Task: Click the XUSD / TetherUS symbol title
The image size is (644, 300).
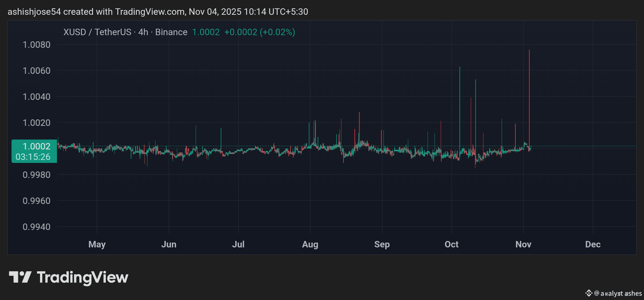Action: tap(97, 32)
